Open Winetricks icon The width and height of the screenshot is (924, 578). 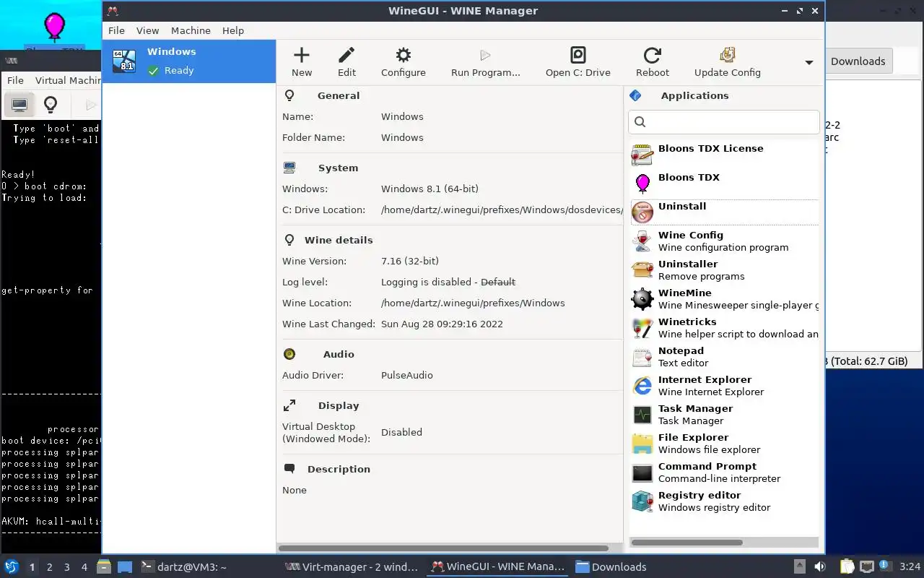[642, 328]
